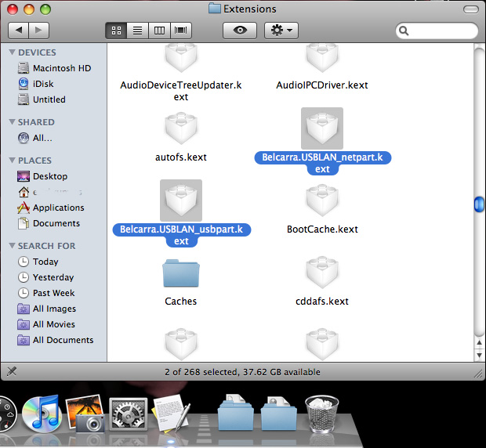Open iDisk in the sidebar

(x=35, y=84)
